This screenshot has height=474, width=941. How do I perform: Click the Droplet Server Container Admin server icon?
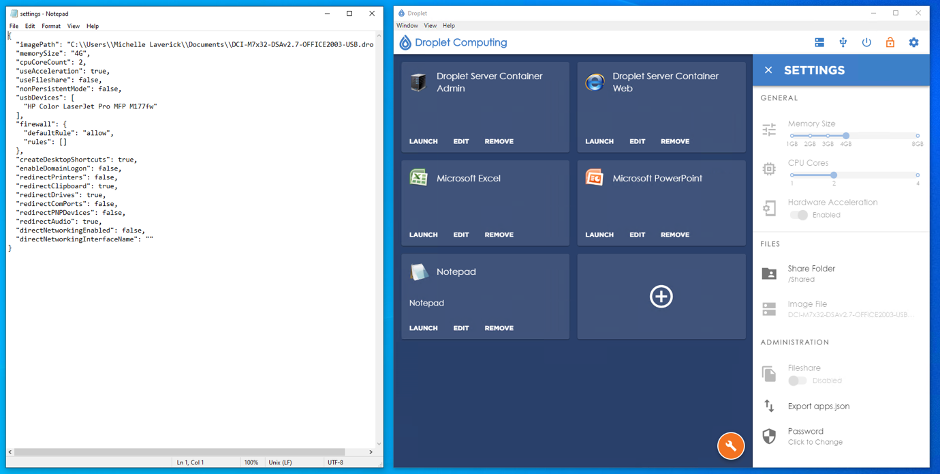[418, 82]
